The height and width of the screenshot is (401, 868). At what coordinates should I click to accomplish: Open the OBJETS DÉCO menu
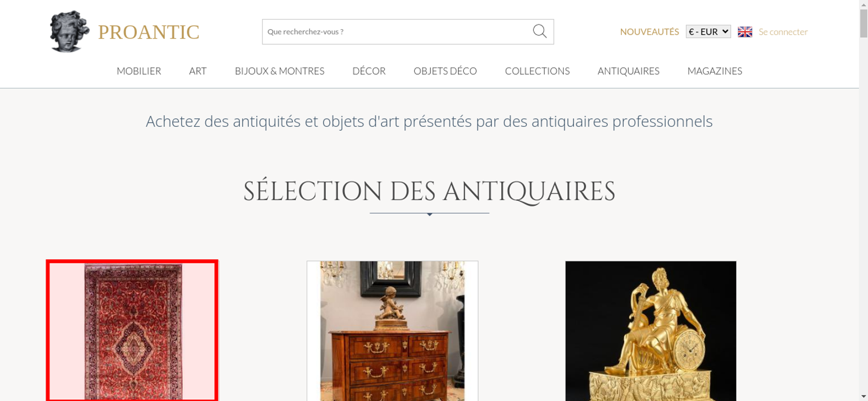(445, 71)
